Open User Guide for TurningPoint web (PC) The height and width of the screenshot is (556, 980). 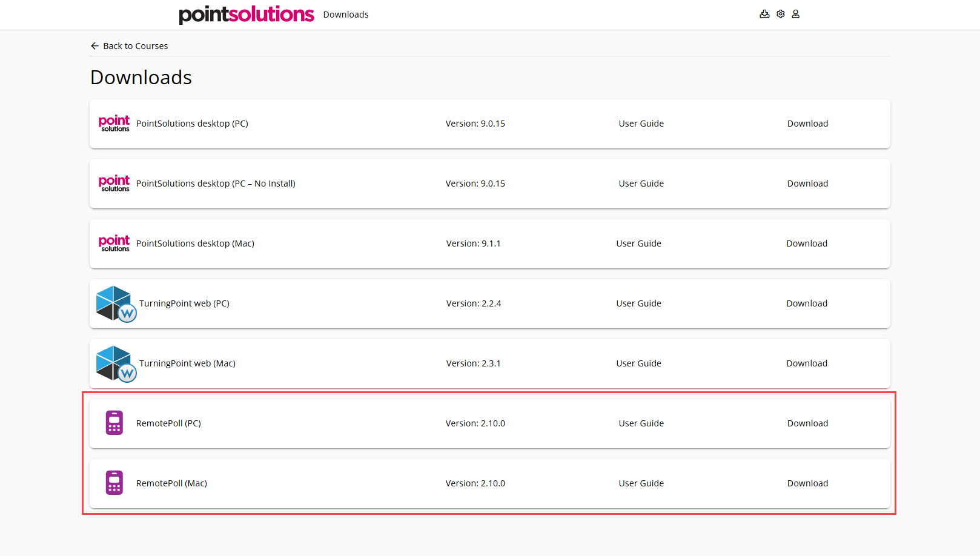pyautogui.click(x=639, y=303)
